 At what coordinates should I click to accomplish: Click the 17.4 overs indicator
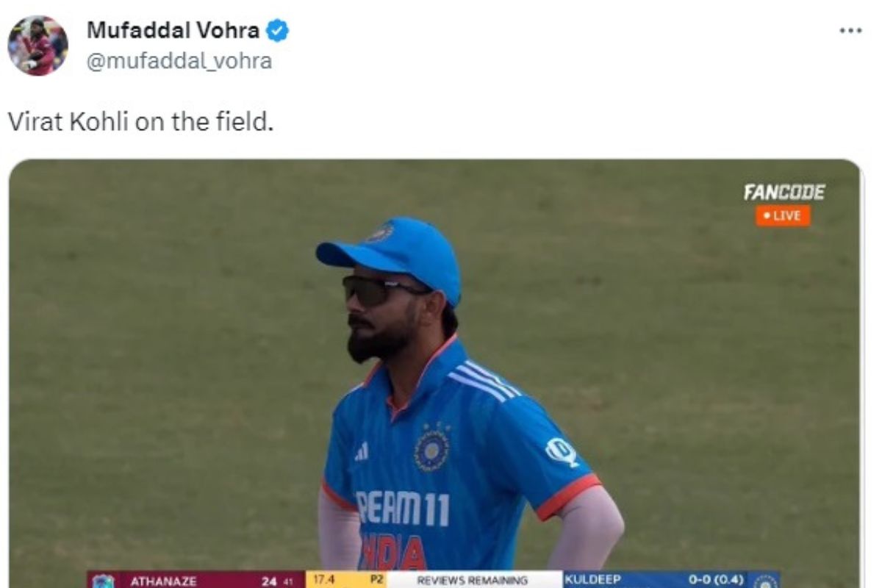[323, 580]
